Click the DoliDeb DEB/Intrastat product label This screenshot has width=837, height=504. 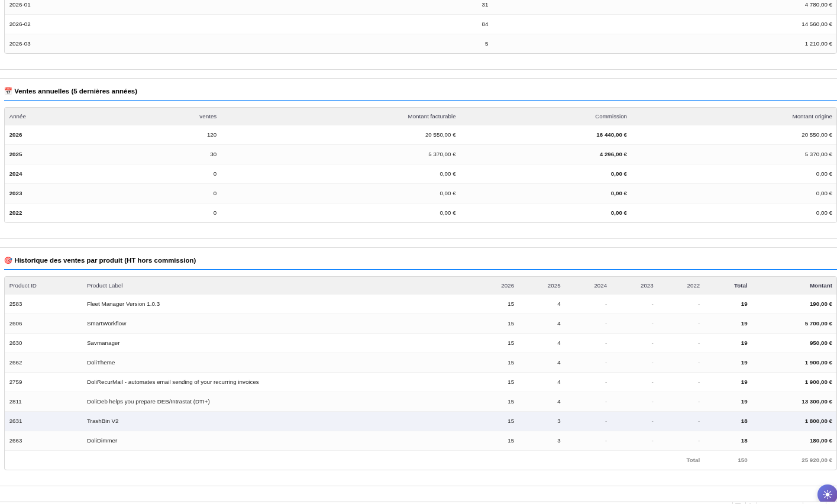(x=148, y=402)
